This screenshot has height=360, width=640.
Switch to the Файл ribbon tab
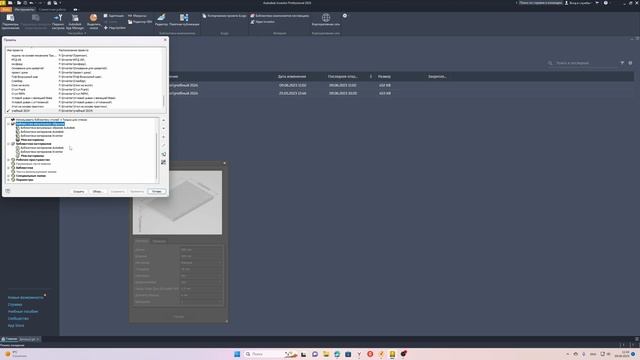tap(6, 9)
